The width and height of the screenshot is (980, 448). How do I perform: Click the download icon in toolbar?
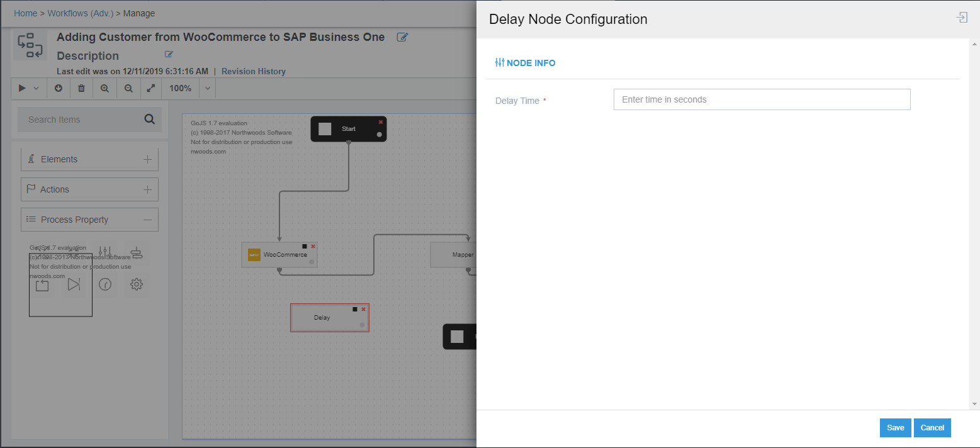59,88
